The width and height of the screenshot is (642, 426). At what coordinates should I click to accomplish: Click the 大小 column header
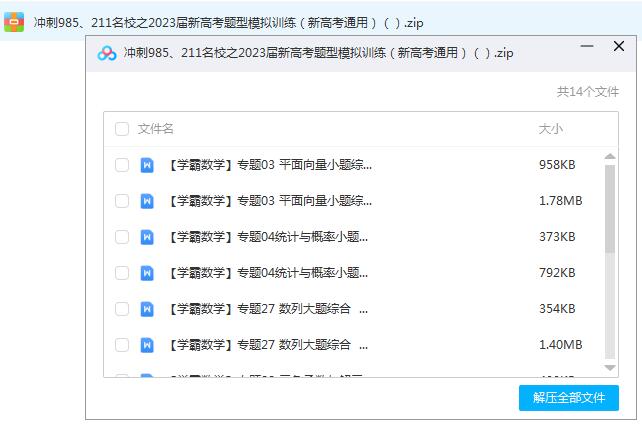point(550,129)
